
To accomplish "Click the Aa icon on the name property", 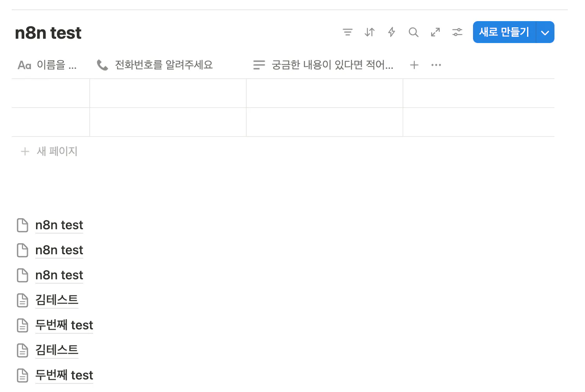I will click(x=24, y=65).
